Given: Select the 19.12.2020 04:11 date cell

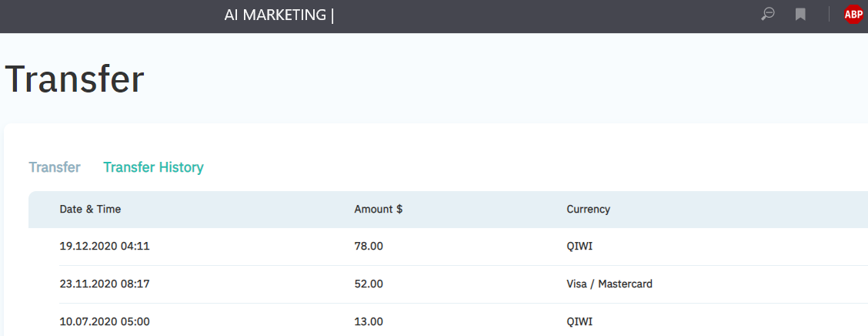Looking at the screenshot, I should point(104,247).
